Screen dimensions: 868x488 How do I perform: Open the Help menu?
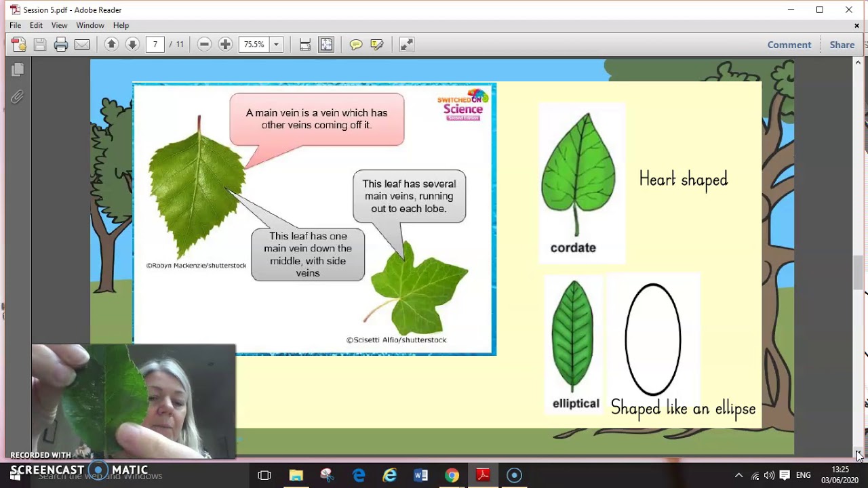pos(121,25)
